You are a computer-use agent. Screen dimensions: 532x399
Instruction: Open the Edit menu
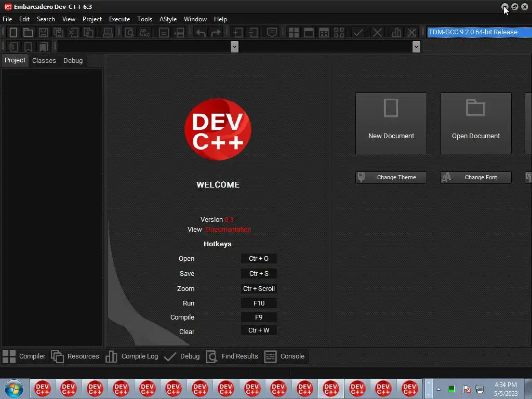[24, 19]
